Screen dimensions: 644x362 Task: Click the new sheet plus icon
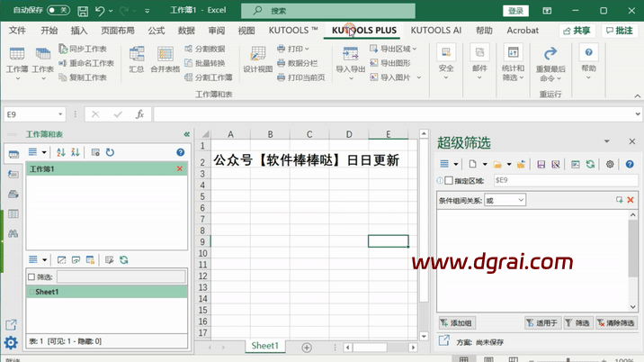(307, 347)
